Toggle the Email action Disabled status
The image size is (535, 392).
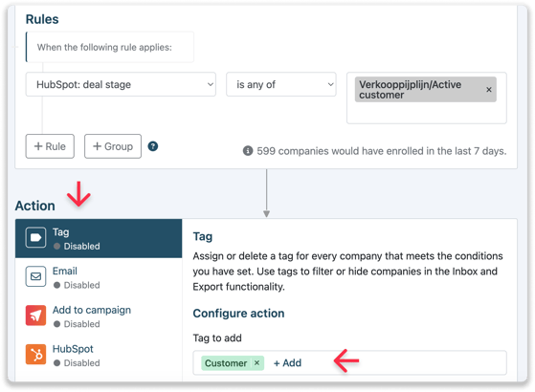[x=77, y=285]
